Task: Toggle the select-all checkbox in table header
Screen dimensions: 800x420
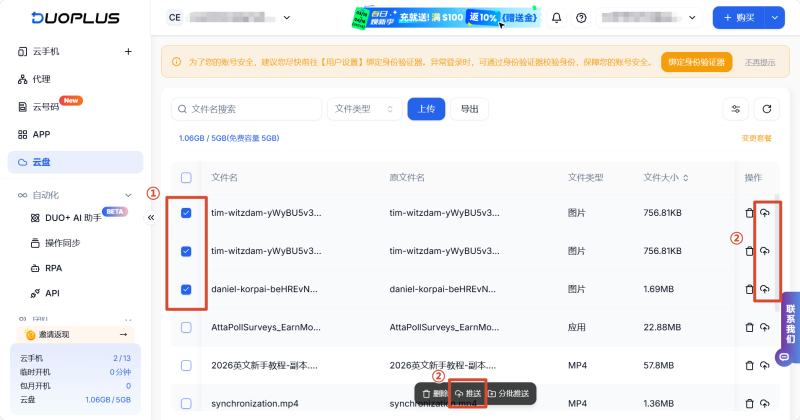Action: pyautogui.click(x=186, y=178)
